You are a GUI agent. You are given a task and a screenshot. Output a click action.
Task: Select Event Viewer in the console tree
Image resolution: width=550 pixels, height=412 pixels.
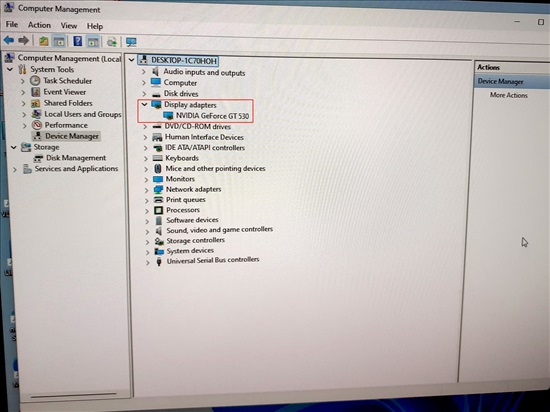click(65, 92)
